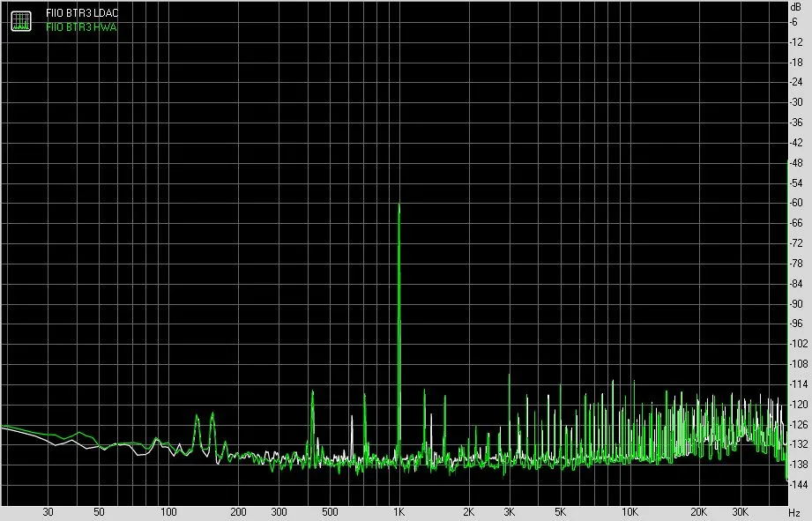This screenshot has width=812, height=521.
Task: Click the 30K frequency axis label
Action: pyautogui.click(x=740, y=512)
